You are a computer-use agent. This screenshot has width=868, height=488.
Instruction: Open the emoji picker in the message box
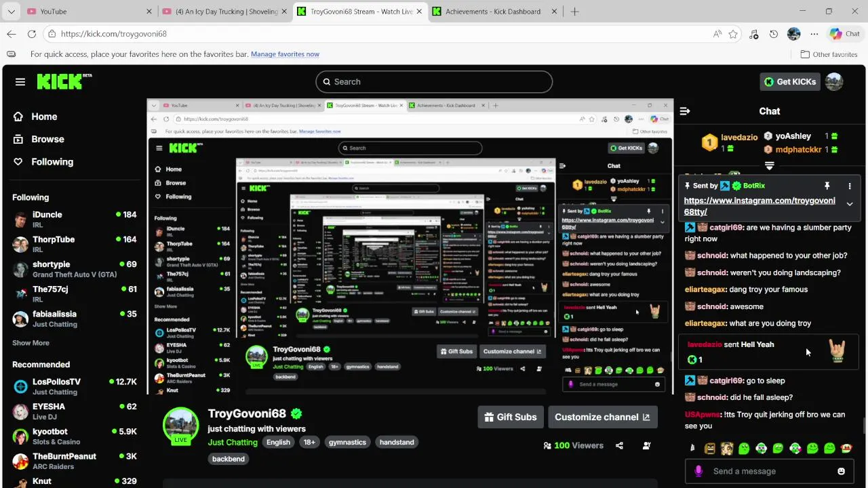click(x=842, y=471)
